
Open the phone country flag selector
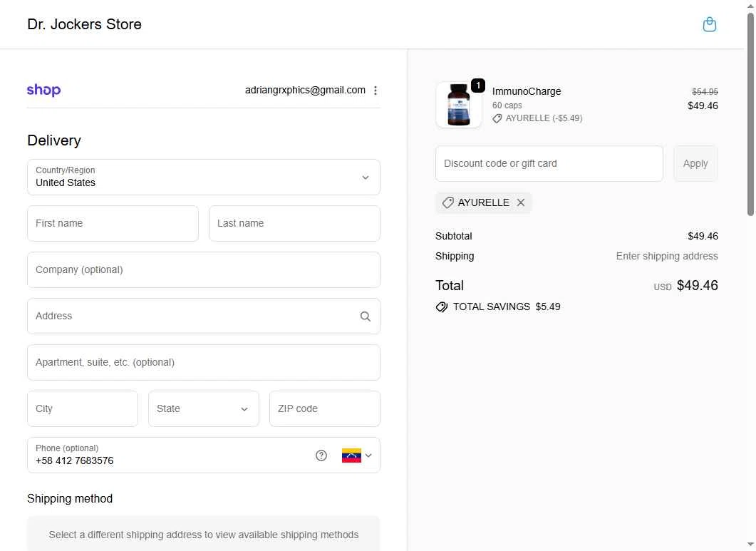point(357,455)
